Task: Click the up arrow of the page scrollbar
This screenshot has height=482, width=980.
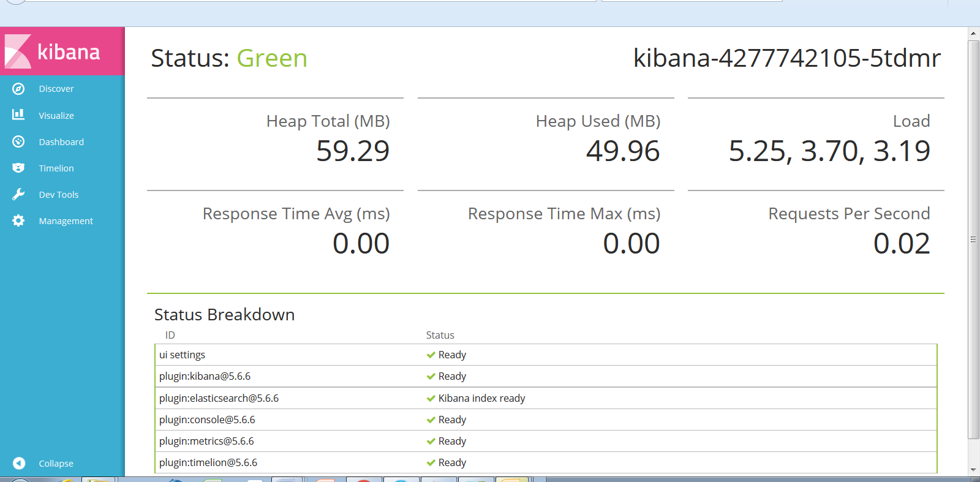Action: (973, 33)
